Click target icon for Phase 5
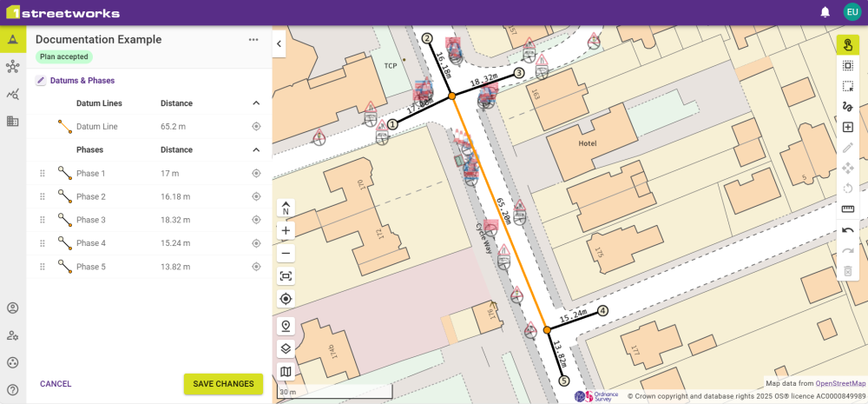The width and height of the screenshot is (868, 404). click(x=256, y=267)
